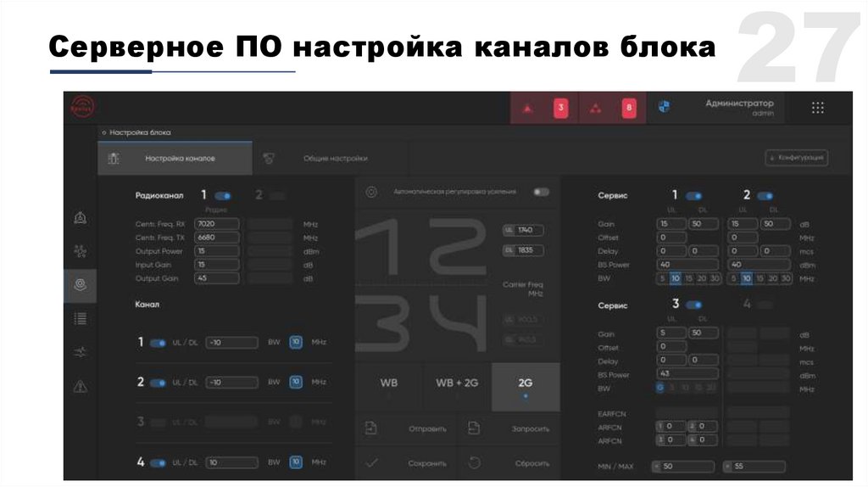Image resolution: width=868 pixels, height=487 pixels.
Task: Select BW 15 for Сервис 1
Action: click(688, 278)
